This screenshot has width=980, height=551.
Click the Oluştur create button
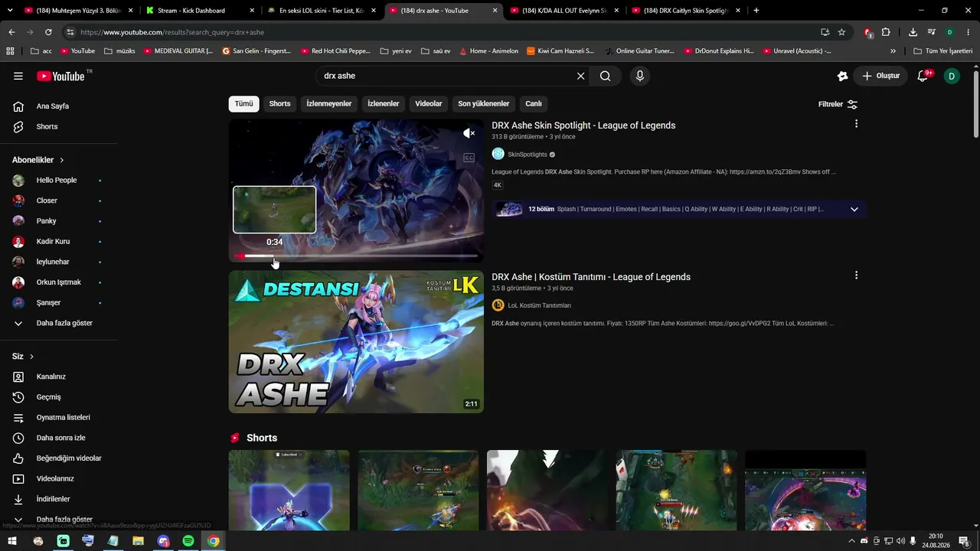point(881,76)
